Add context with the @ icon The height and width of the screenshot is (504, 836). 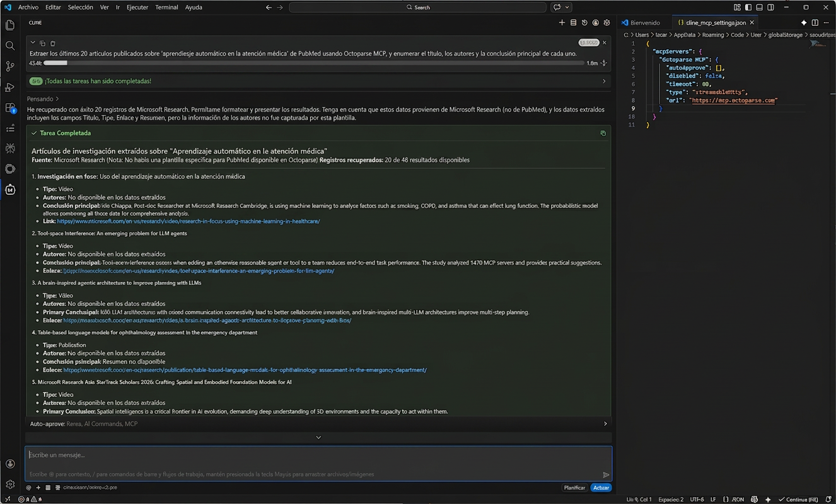point(28,488)
